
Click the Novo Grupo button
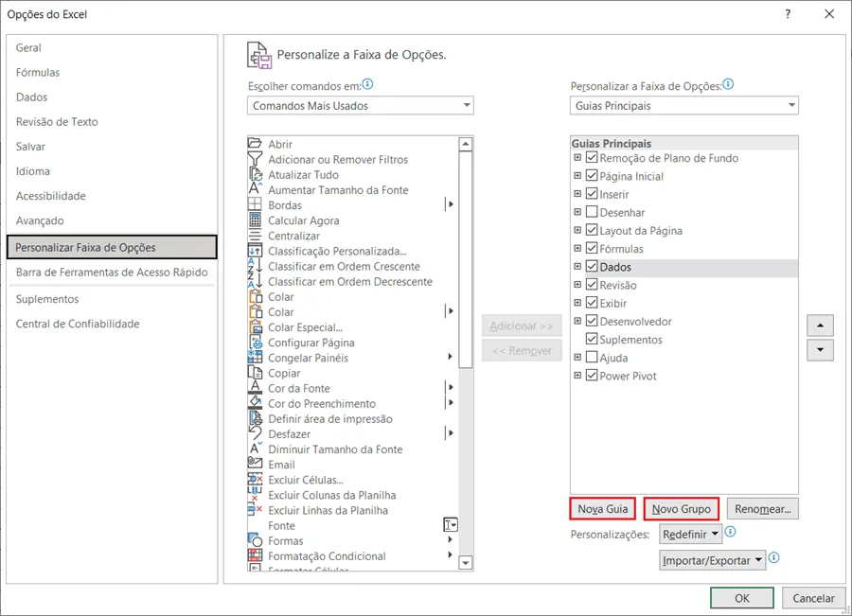pyautogui.click(x=682, y=509)
